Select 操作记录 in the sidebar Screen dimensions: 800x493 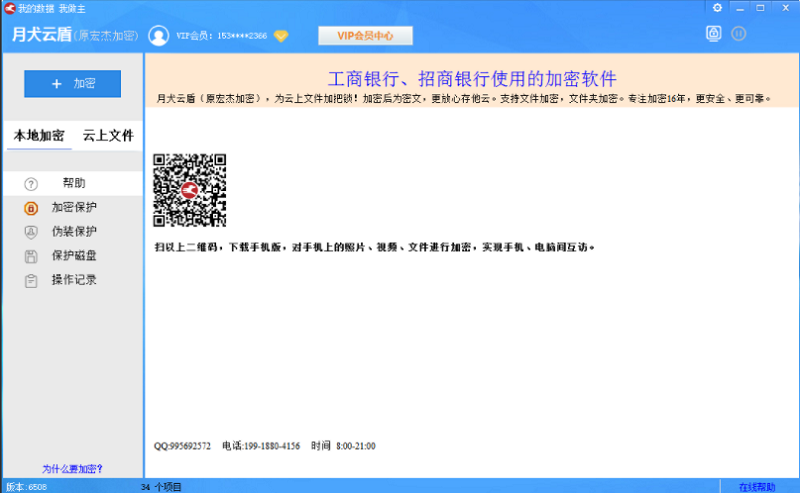pos(74,280)
